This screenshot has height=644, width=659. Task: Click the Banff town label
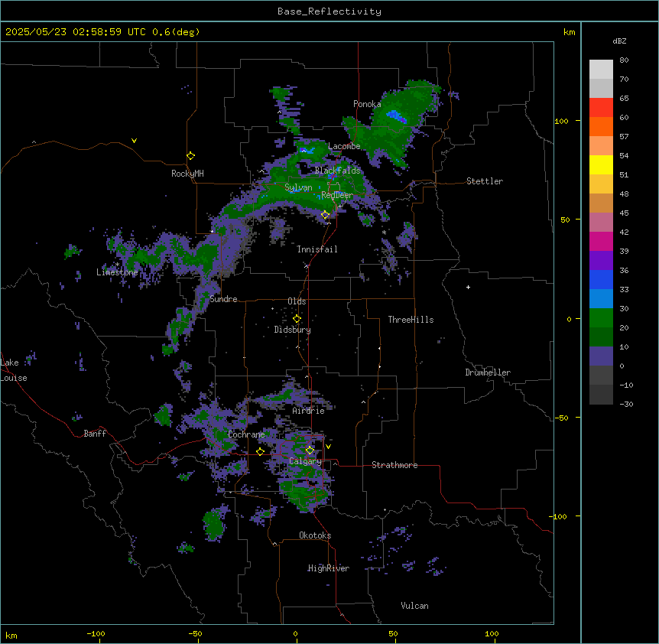pyautogui.click(x=95, y=434)
